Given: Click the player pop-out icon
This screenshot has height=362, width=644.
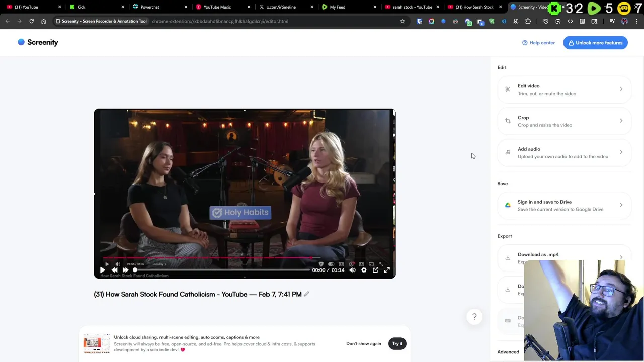Looking at the screenshot, I should click(x=375, y=270).
